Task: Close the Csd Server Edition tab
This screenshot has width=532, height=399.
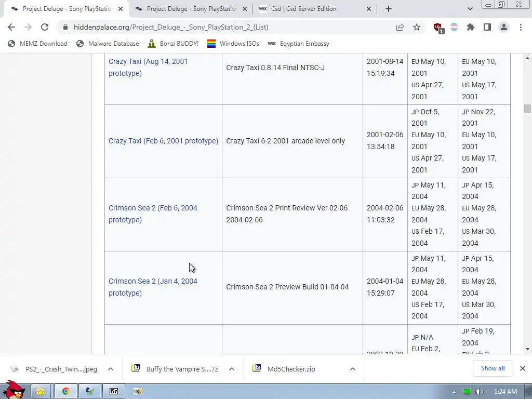Action: [369, 9]
